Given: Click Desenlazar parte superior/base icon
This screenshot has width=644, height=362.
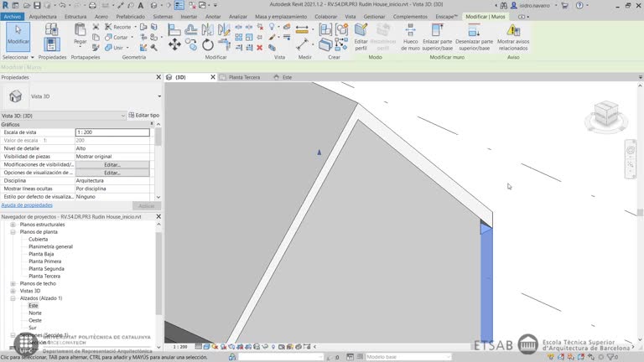Looking at the screenshot, I should (474, 32).
